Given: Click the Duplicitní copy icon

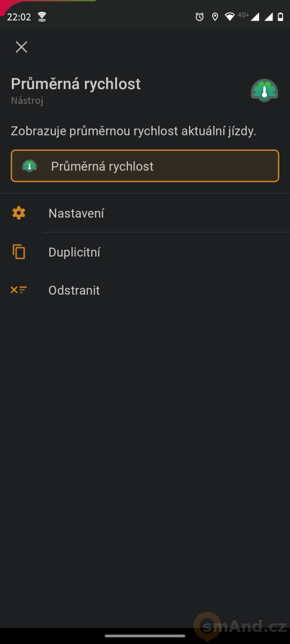Looking at the screenshot, I should [x=19, y=252].
